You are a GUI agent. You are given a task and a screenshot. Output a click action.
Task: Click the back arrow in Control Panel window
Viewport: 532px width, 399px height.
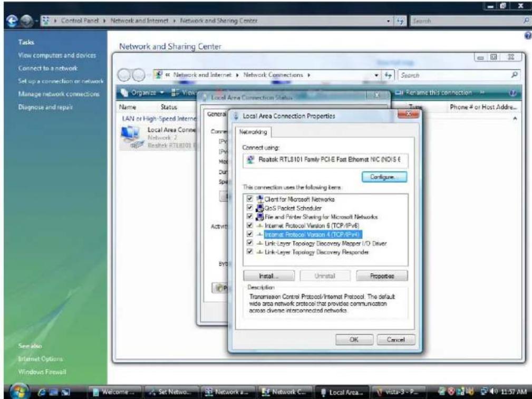coord(12,21)
